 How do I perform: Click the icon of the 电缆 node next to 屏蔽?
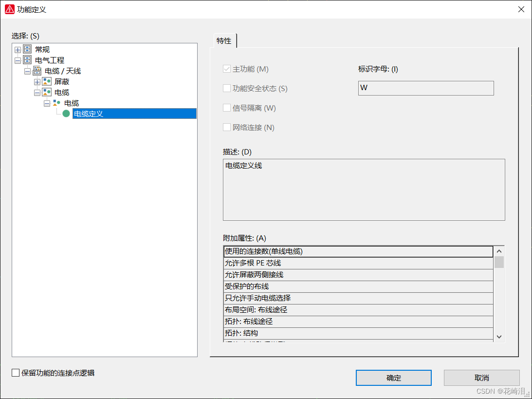(47, 93)
